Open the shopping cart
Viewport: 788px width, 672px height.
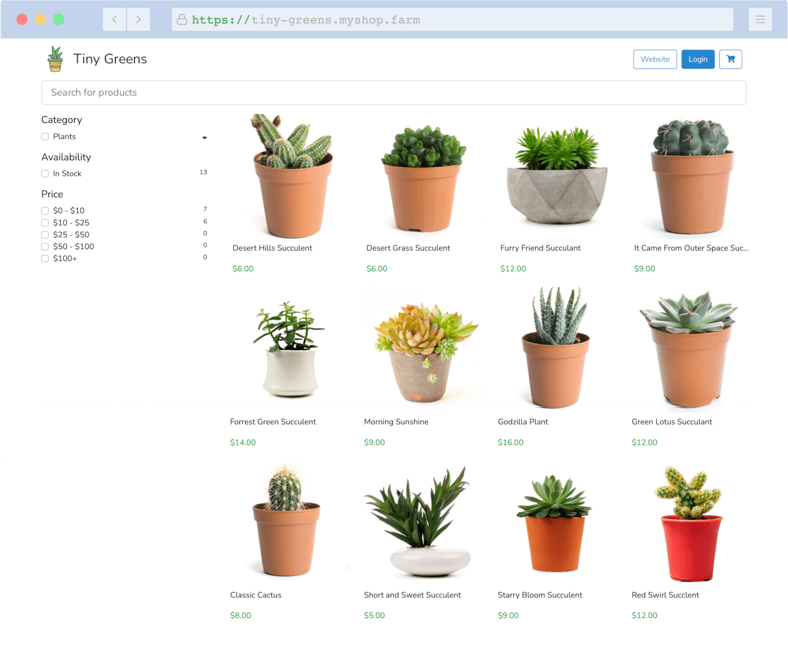[731, 59]
